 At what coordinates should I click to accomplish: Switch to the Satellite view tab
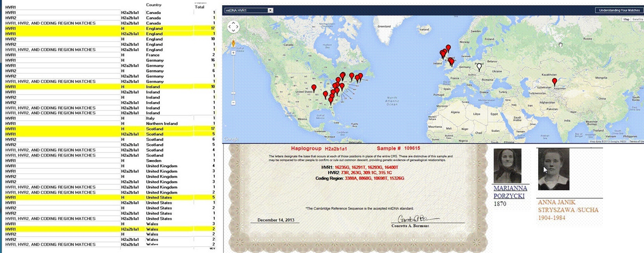(637, 19)
